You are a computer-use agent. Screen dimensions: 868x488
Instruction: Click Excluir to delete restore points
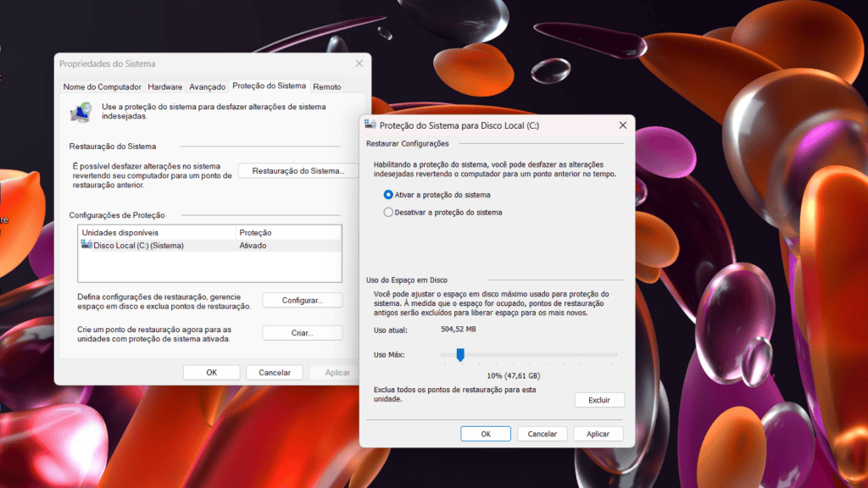(x=598, y=400)
